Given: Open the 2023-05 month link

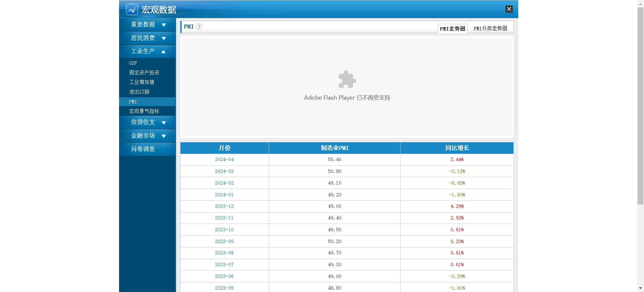Looking at the screenshot, I should pyautogui.click(x=224, y=288).
